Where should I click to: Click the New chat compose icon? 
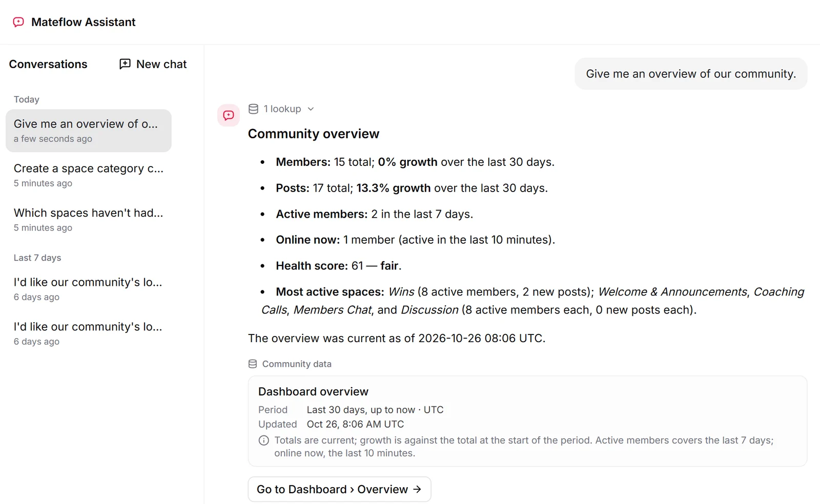[x=125, y=64]
